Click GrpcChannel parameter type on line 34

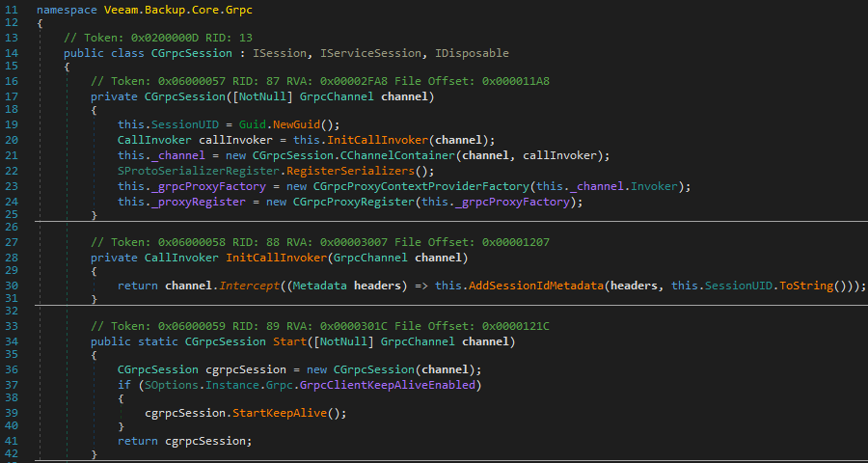(418, 341)
